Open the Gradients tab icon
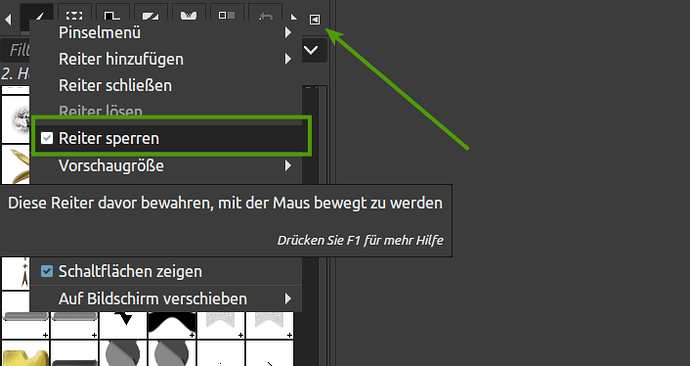The width and height of the screenshot is (690, 366). [150, 16]
